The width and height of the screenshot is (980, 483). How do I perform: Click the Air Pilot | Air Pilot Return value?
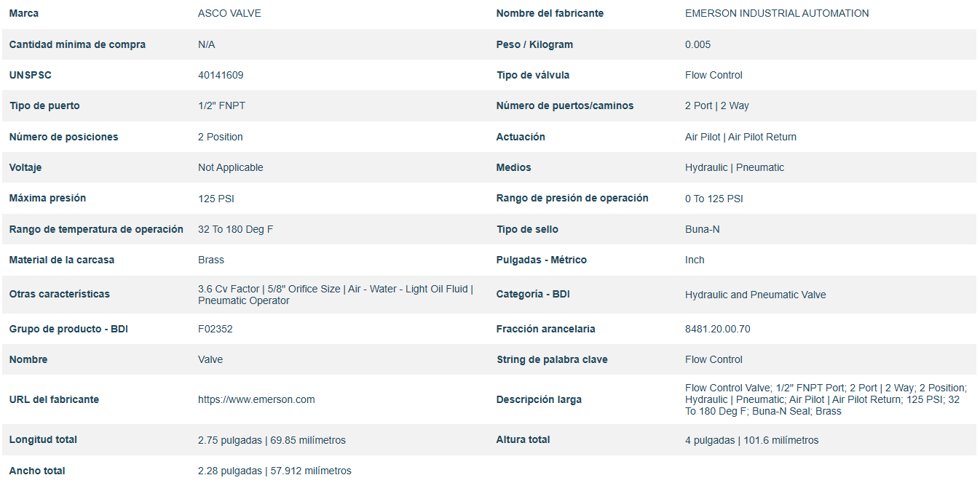click(x=740, y=137)
